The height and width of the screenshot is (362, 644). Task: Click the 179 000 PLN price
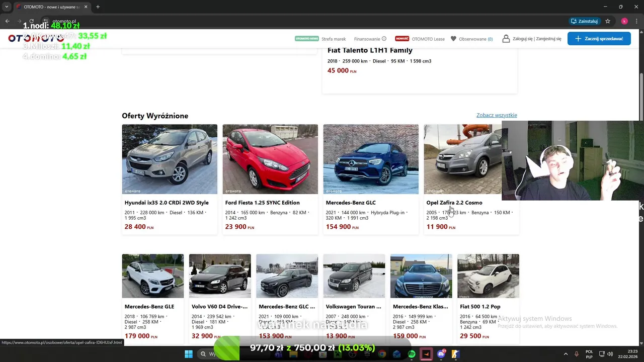click(140, 336)
